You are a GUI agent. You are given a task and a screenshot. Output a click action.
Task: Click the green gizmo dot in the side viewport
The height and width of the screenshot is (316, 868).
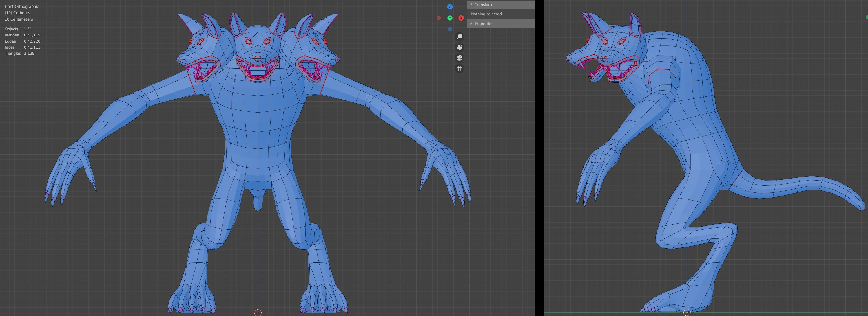tap(867, 17)
